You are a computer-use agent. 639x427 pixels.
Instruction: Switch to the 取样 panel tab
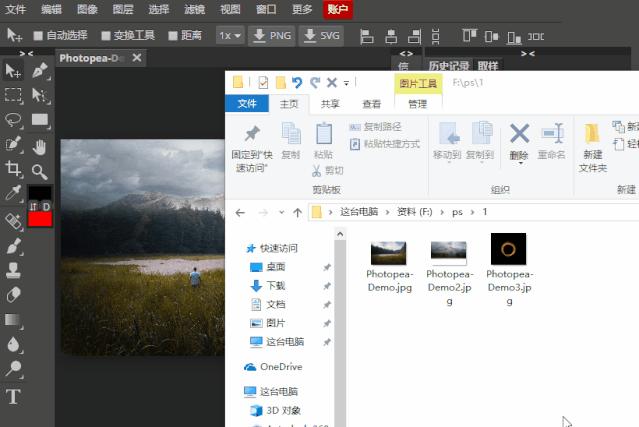click(488, 66)
